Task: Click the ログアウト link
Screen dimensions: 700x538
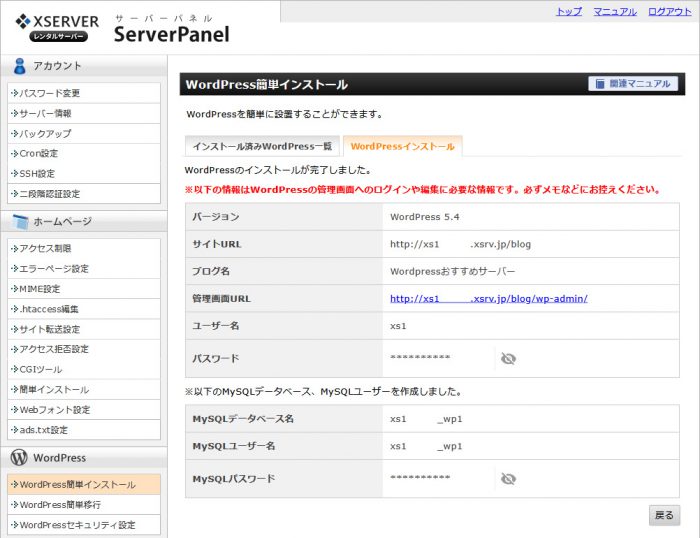Action: (670, 12)
